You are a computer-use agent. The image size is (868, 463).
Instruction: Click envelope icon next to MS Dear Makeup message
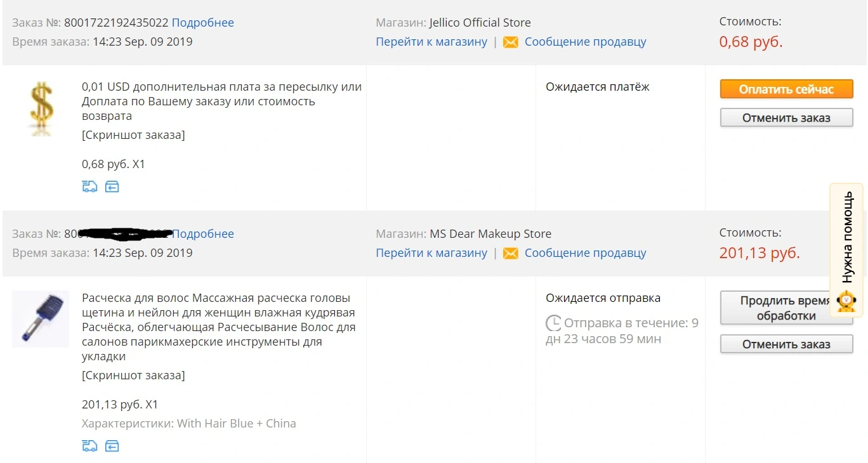511,253
